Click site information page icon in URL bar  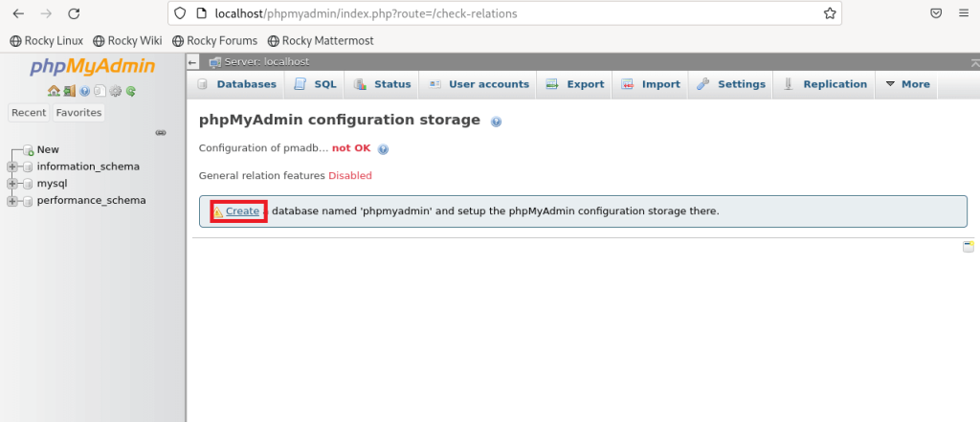point(201,13)
